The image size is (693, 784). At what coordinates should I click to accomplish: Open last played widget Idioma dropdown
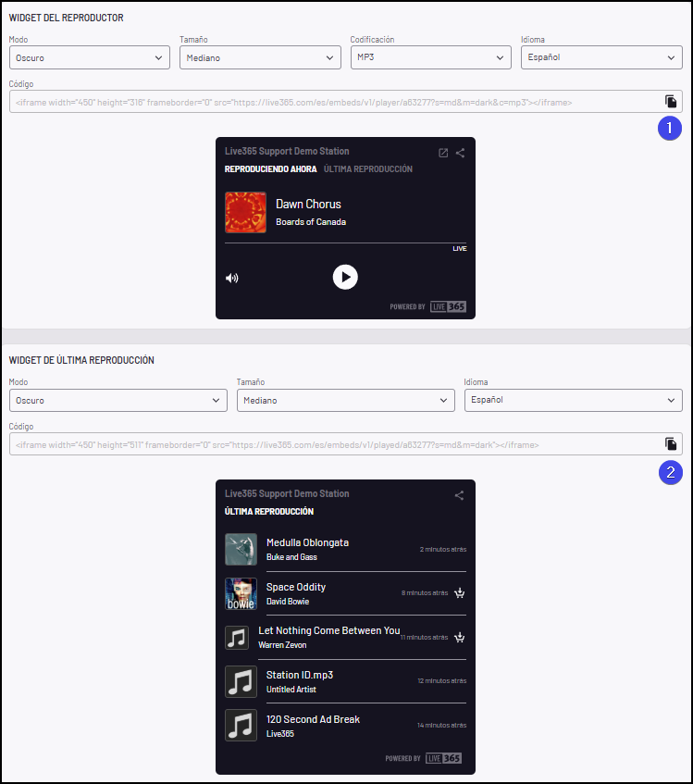coord(574,401)
